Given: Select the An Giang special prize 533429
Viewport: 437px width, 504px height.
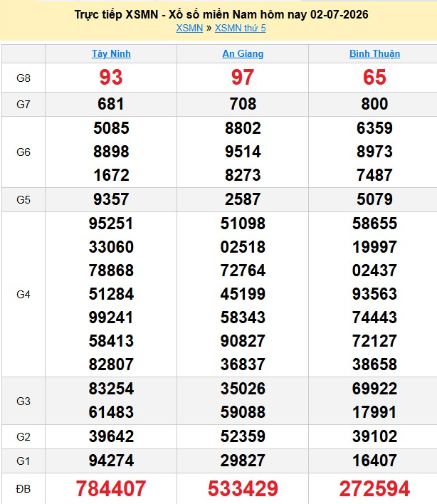Looking at the screenshot, I should 243,488.
